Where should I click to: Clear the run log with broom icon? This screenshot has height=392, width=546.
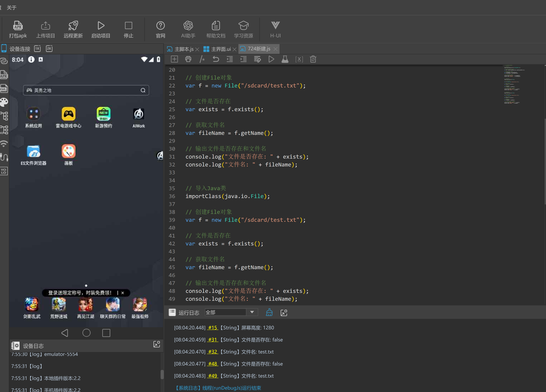[x=269, y=312]
